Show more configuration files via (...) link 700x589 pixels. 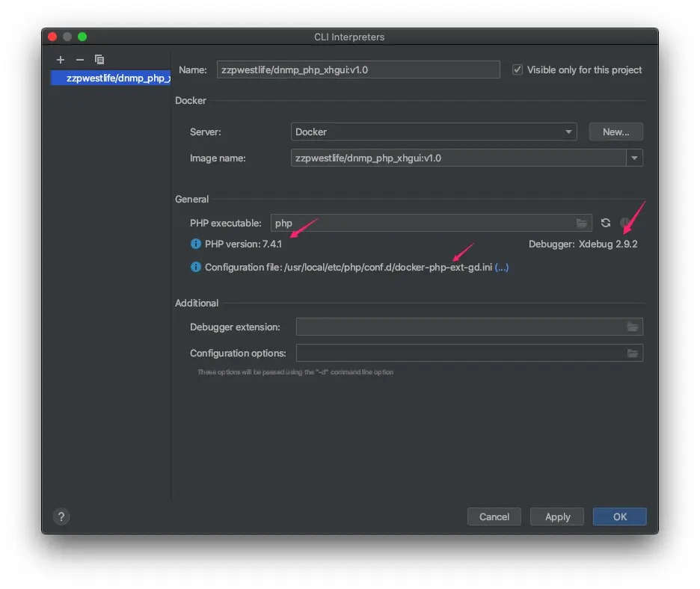click(502, 268)
